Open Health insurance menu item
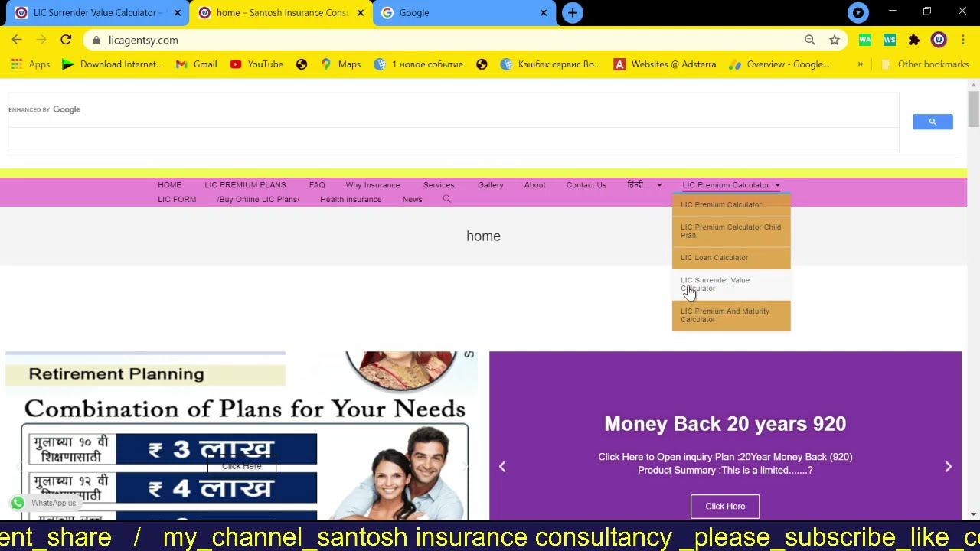Image resolution: width=980 pixels, height=551 pixels. tap(351, 200)
